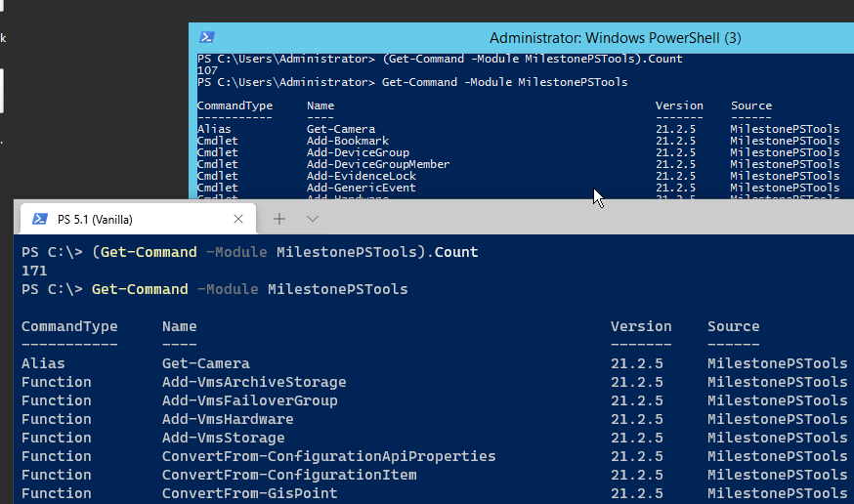This screenshot has height=504, width=854.
Task: Select the PS 5.1 (Vanilla) tab
Action: click(x=138, y=219)
